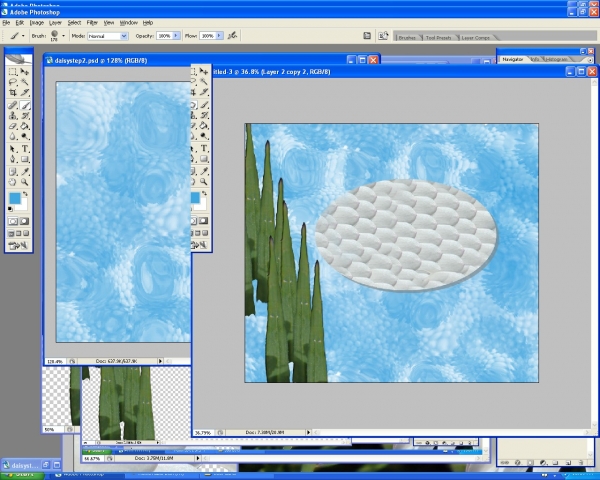This screenshot has height=480, width=600.
Task: Activate the Zoom tool in main toolbox
Action: [x=24, y=182]
